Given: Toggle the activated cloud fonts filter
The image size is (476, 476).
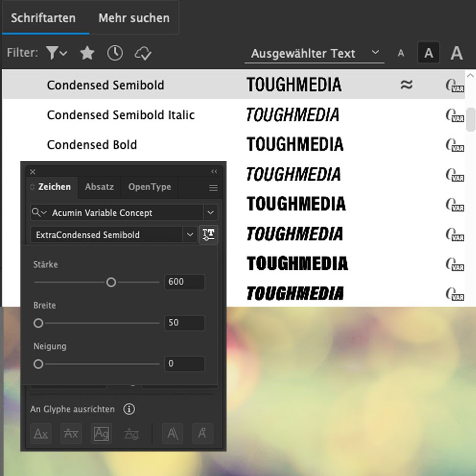Looking at the screenshot, I should click(x=142, y=53).
